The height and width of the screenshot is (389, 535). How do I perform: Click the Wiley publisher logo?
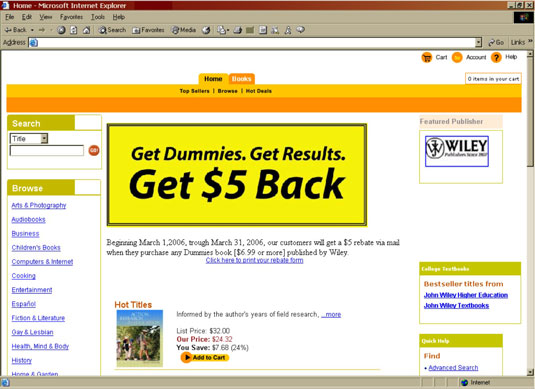(x=457, y=151)
